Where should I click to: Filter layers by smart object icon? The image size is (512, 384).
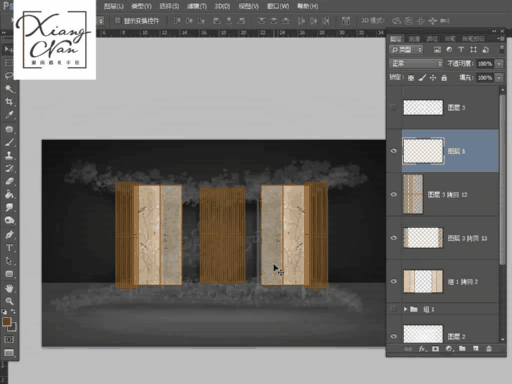[486, 50]
